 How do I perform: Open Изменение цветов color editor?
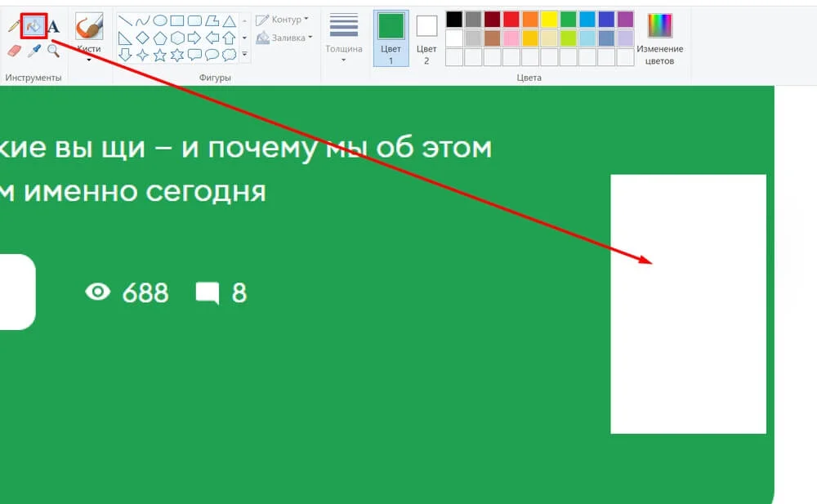pos(659,39)
